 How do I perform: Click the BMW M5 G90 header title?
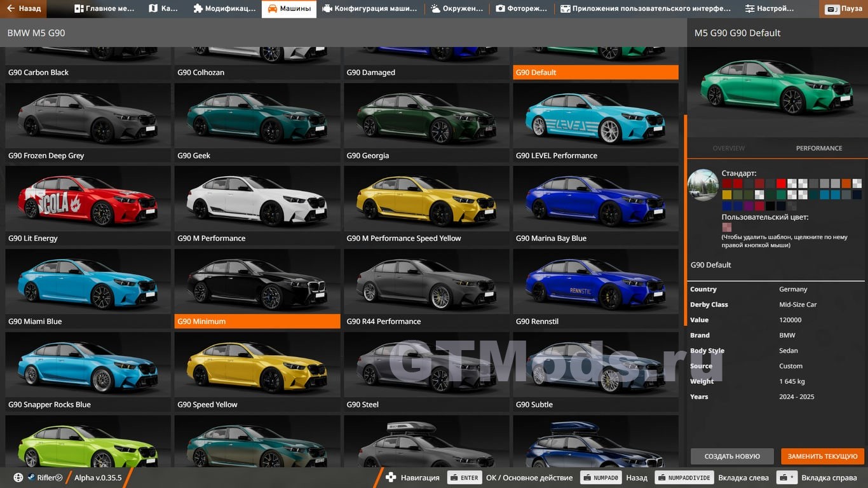[36, 32]
